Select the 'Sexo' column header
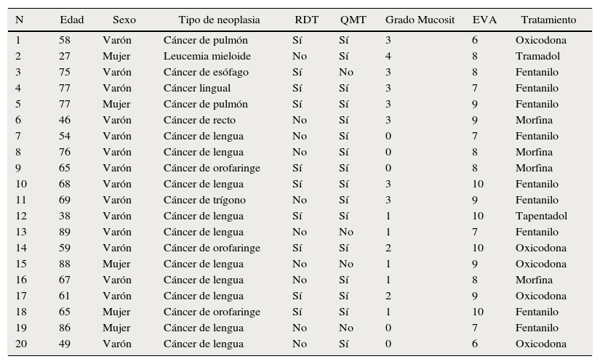The image size is (600, 364). click(124, 20)
